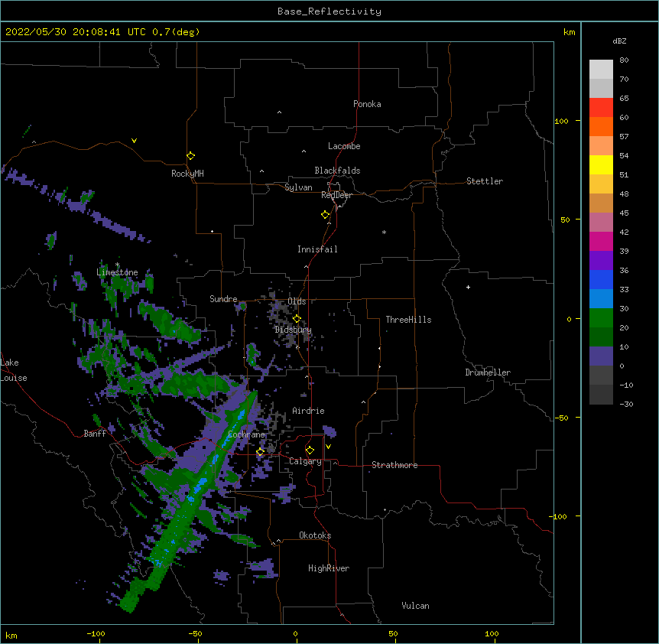Pick the slate purple 0-10 dBZ legend swatch
Image resolution: width=659 pixels, height=644 pixels.
(x=601, y=356)
